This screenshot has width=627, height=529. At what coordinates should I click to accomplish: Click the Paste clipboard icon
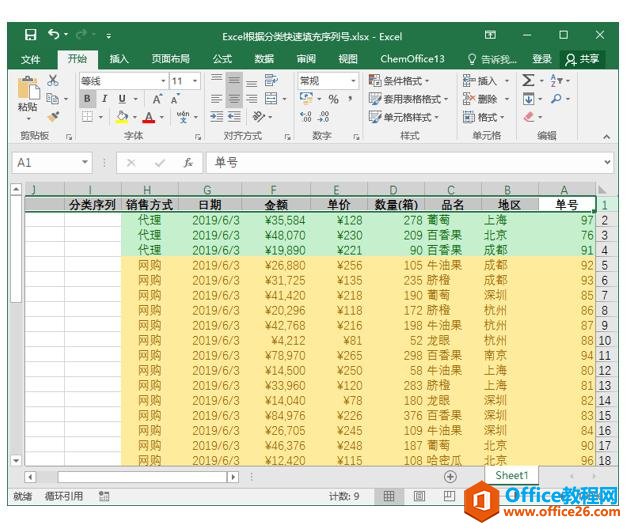coord(28,87)
